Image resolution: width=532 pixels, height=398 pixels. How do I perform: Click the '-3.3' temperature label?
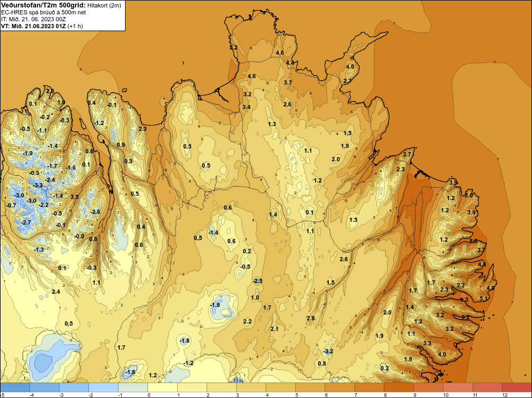pos(38,185)
